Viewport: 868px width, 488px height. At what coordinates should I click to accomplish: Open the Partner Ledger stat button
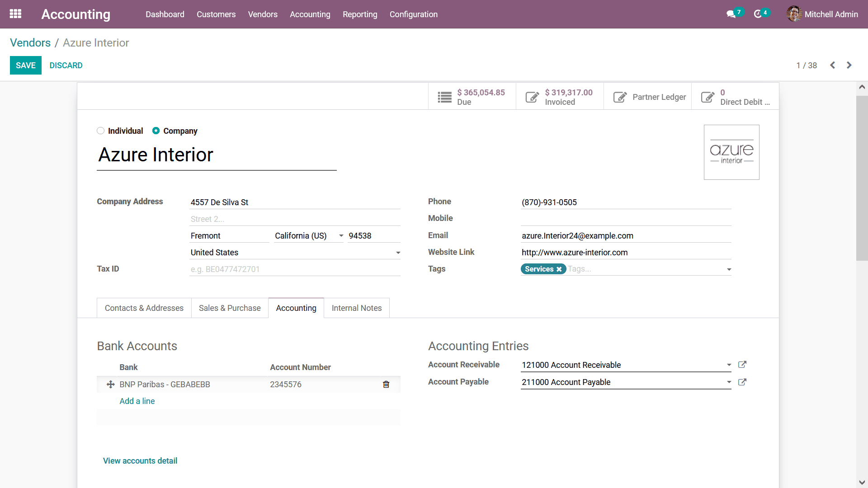647,97
